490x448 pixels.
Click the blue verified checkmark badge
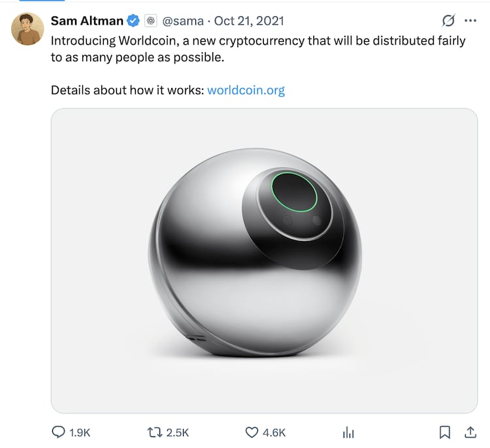[133, 21]
